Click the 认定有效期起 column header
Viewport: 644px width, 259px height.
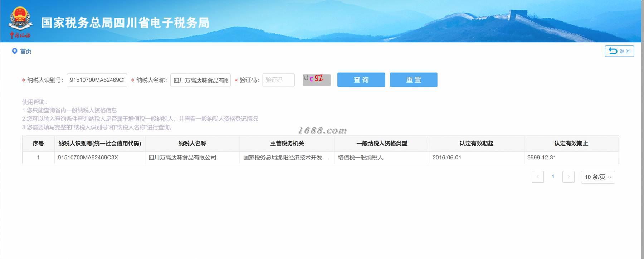pyautogui.click(x=477, y=143)
